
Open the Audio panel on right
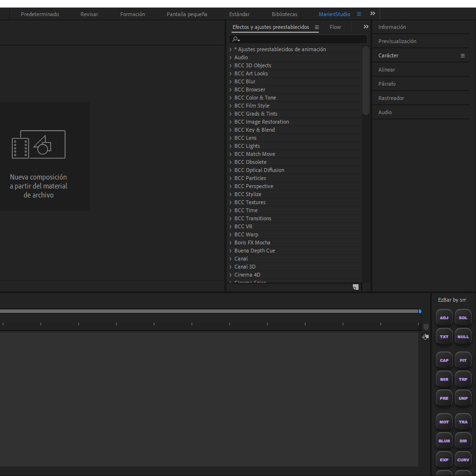(385, 112)
